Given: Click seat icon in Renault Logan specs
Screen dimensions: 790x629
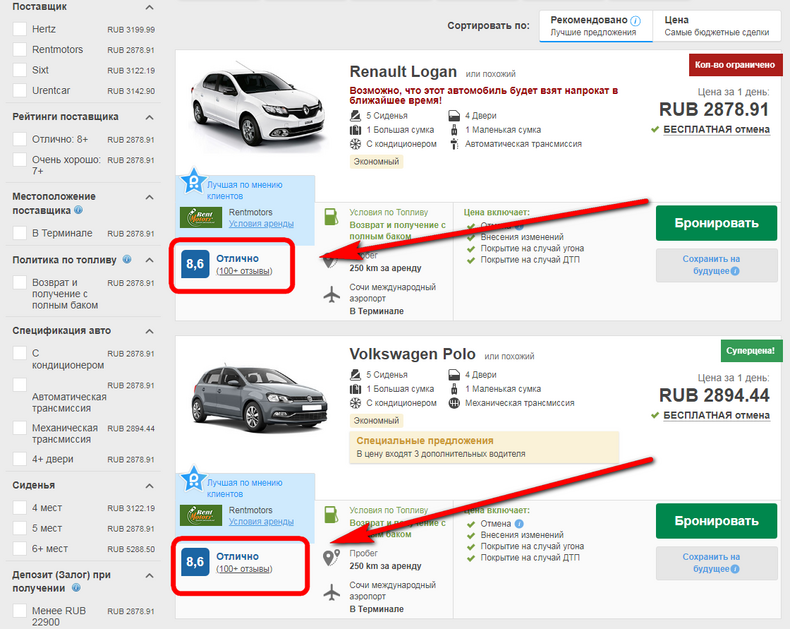Looking at the screenshot, I should tap(355, 115).
